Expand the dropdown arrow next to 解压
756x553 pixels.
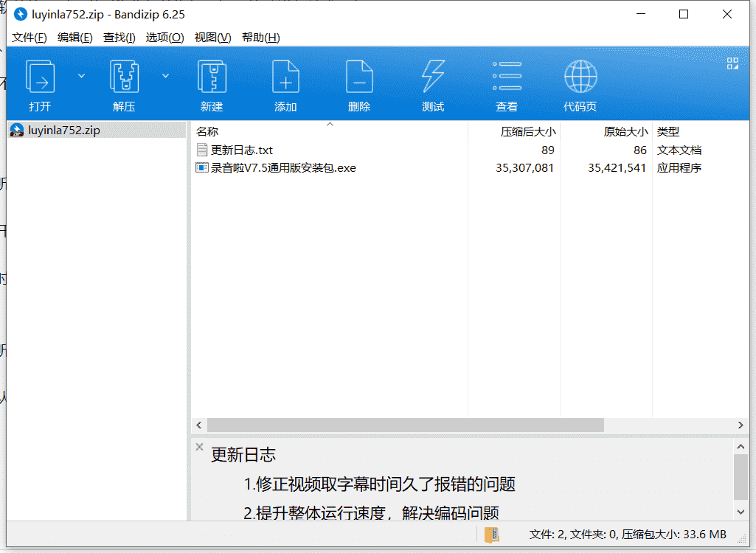pos(165,76)
